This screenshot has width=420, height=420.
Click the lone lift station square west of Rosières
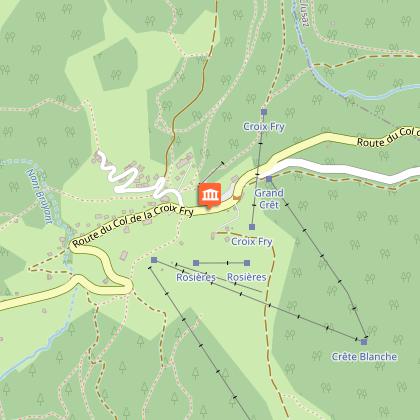154,260
